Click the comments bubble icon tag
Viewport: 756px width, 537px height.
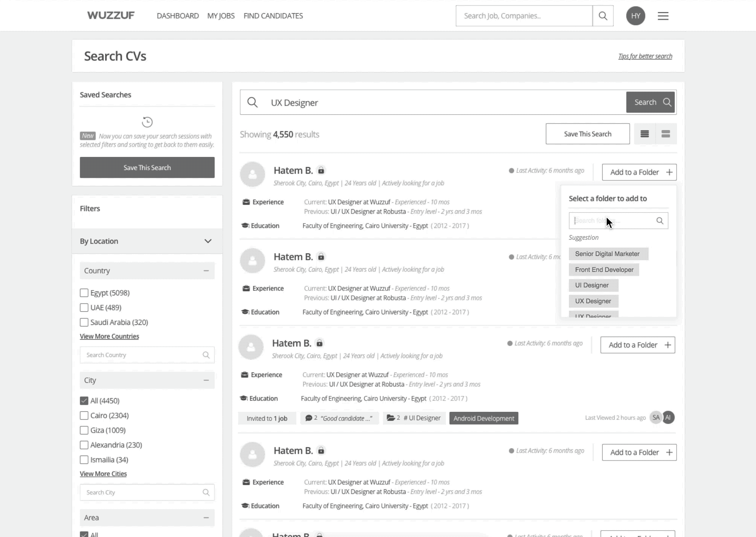coord(309,418)
